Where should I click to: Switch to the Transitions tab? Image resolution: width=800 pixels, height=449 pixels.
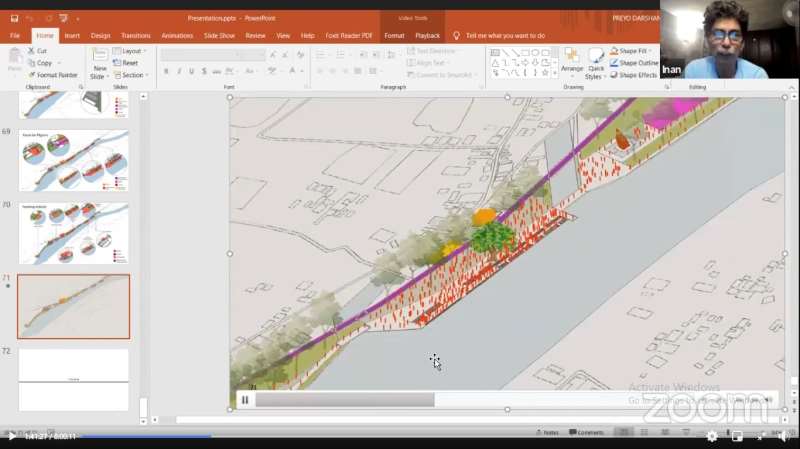(x=135, y=35)
